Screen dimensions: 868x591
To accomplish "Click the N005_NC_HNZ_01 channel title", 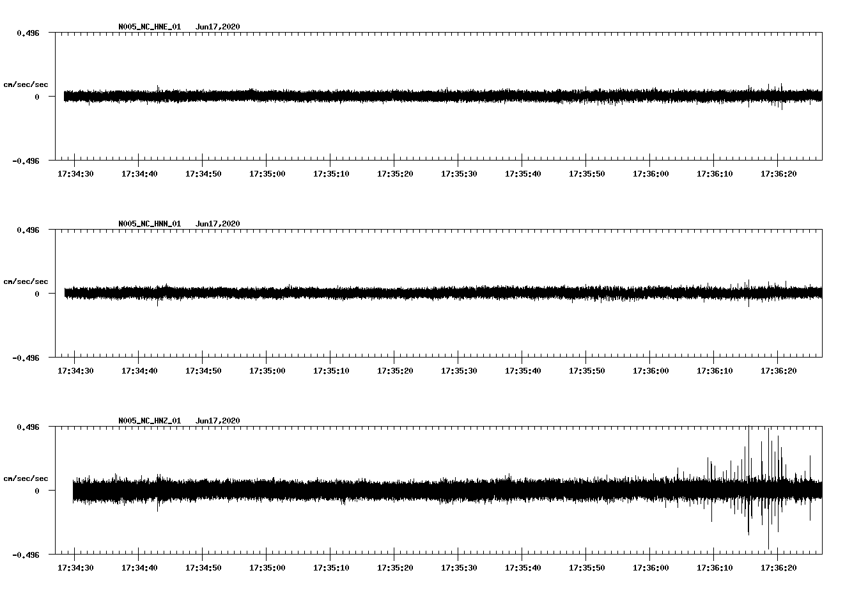I will pyautogui.click(x=150, y=421).
